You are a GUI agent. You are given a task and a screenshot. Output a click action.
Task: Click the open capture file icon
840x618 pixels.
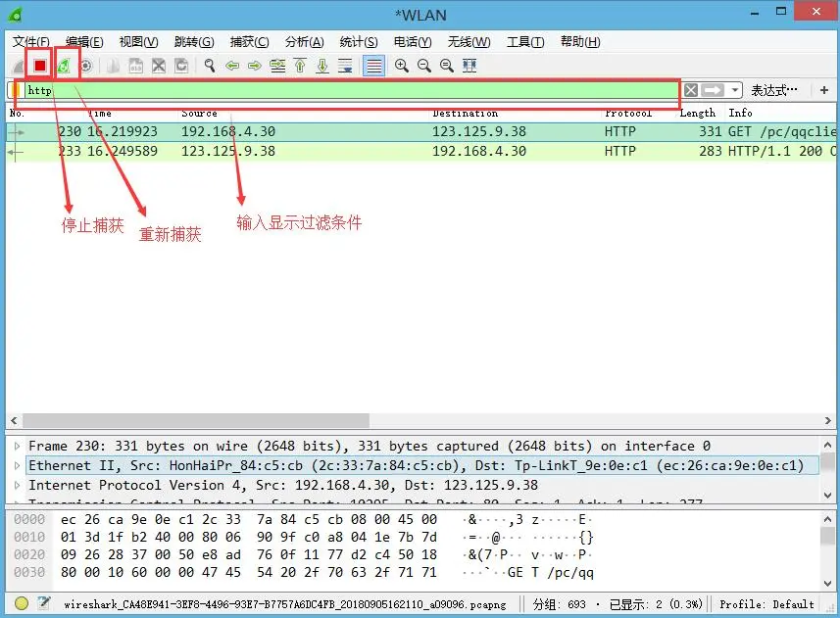pos(113,66)
